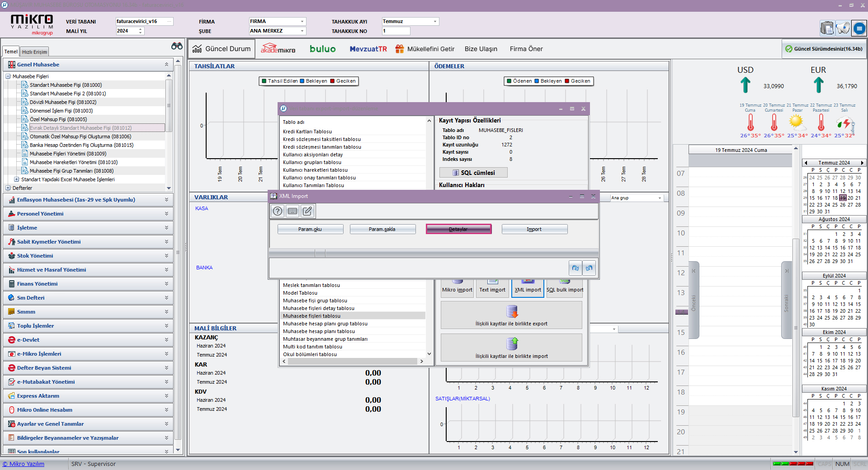Increase the MALİ YIL year spinner
The image size is (868, 470).
coord(141,29)
